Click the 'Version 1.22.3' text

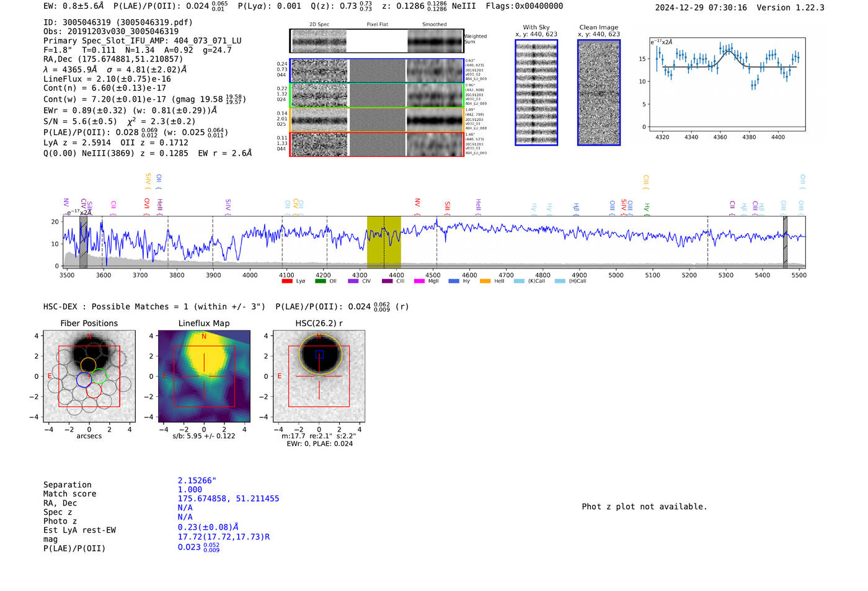pyautogui.click(x=790, y=7)
